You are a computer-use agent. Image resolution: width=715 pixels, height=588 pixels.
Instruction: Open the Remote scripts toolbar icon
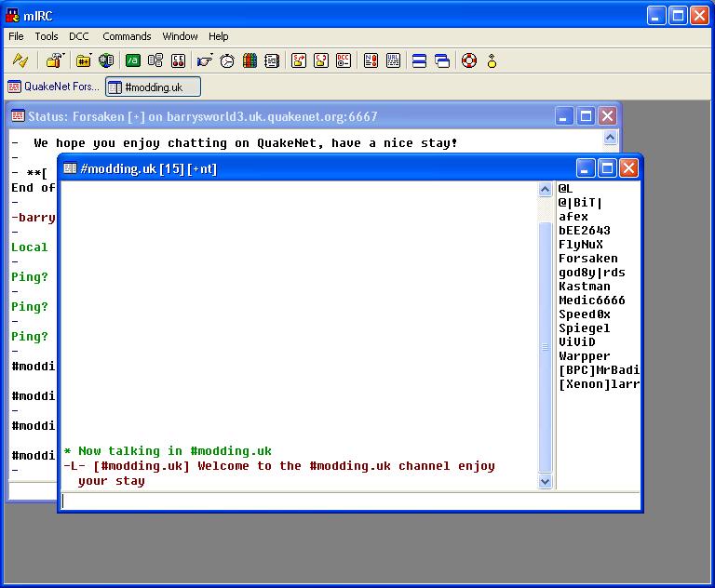(x=178, y=60)
